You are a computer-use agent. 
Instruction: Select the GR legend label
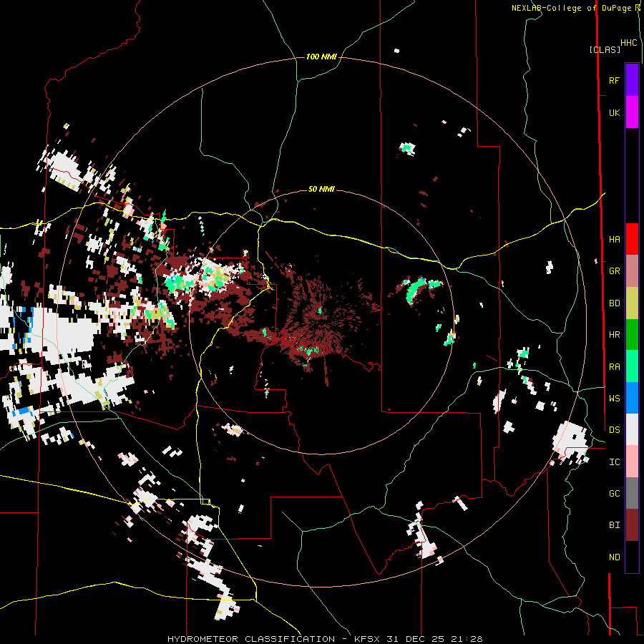(614, 271)
